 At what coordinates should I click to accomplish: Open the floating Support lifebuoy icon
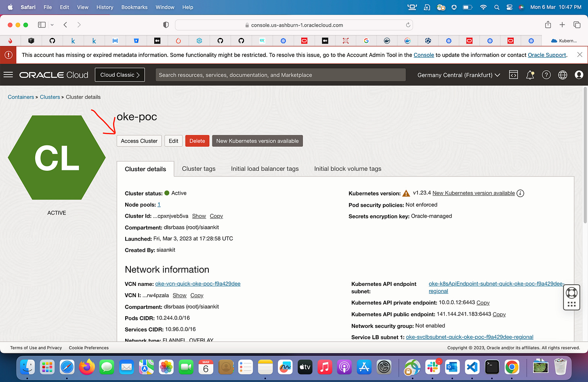click(571, 292)
